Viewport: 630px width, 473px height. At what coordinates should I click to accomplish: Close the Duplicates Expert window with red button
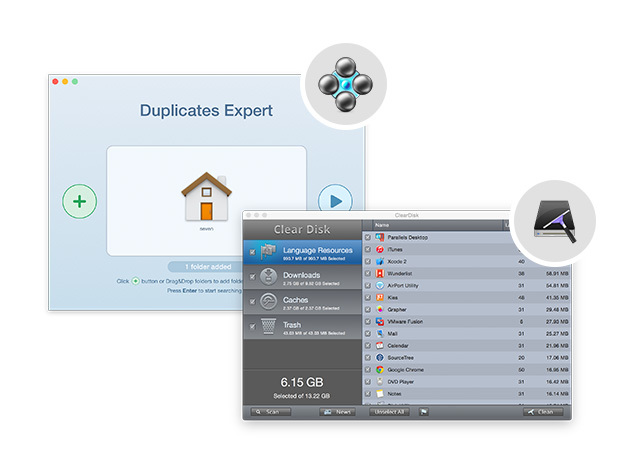pos(55,82)
